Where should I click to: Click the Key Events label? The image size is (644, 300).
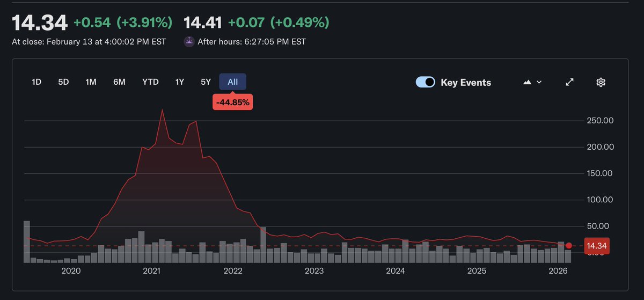(x=466, y=82)
